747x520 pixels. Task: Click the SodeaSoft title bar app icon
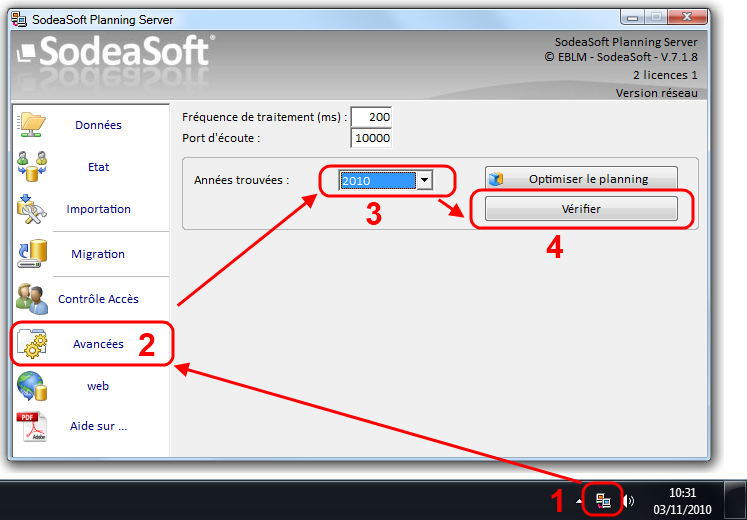point(19,20)
